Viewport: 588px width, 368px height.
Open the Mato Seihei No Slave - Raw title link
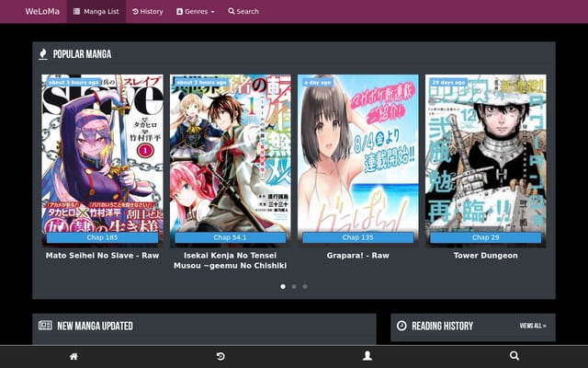click(x=102, y=256)
